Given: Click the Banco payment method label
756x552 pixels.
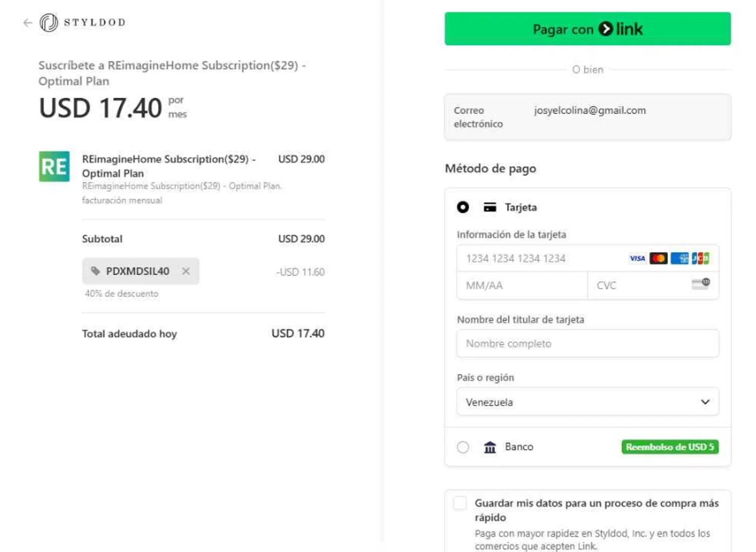Looking at the screenshot, I should [519, 447].
